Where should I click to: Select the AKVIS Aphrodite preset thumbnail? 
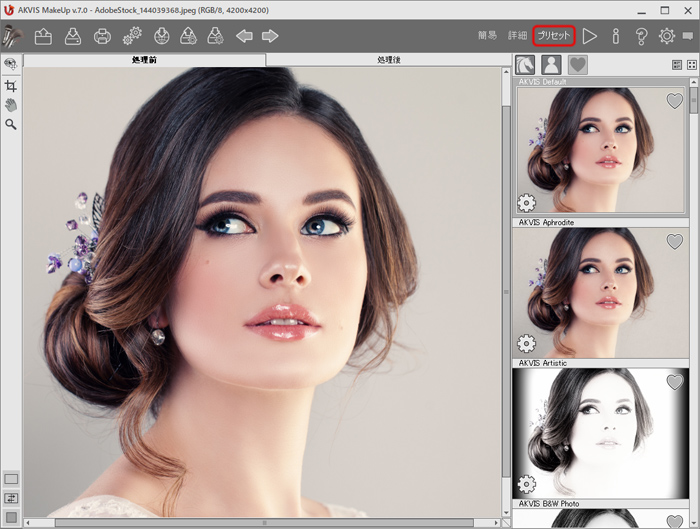point(600,292)
